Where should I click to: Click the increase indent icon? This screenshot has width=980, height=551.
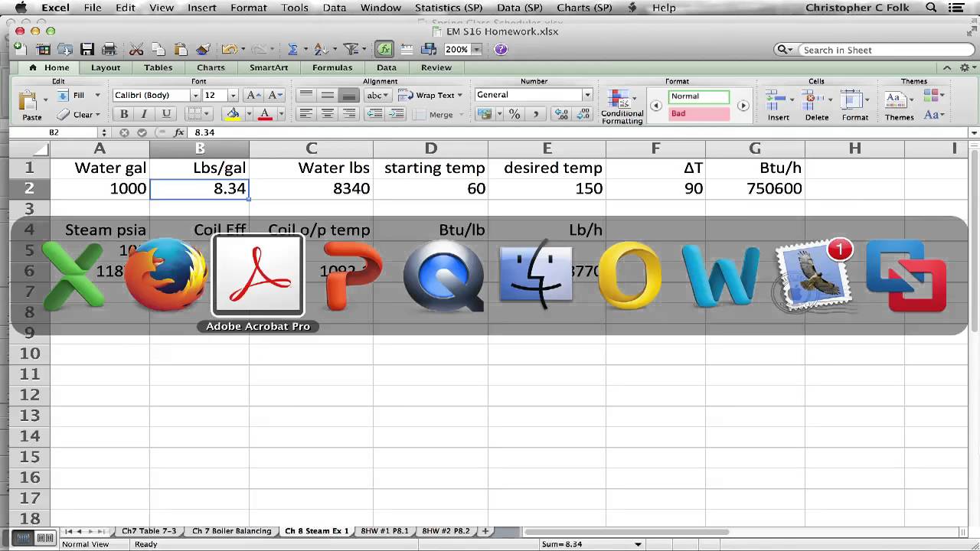click(395, 114)
